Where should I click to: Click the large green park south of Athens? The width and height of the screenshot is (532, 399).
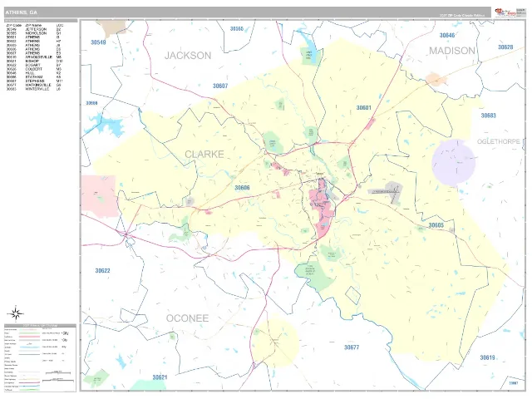tap(314, 276)
